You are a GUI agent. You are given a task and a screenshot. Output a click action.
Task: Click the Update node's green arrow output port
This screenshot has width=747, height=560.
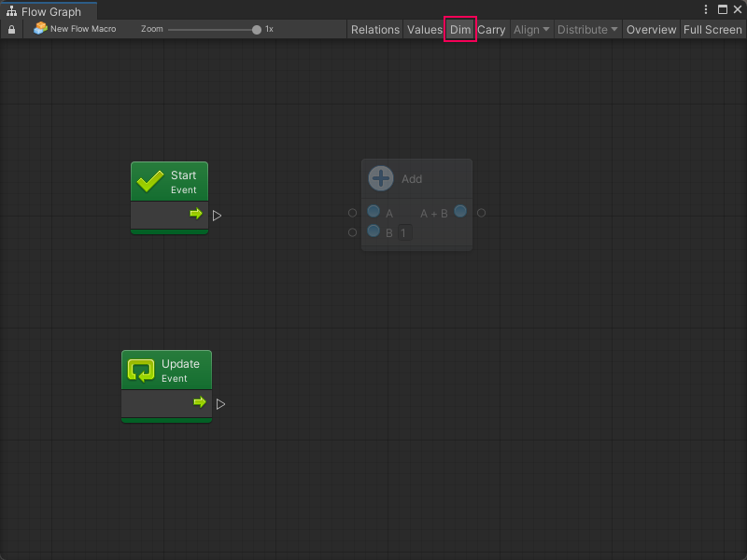(200, 402)
